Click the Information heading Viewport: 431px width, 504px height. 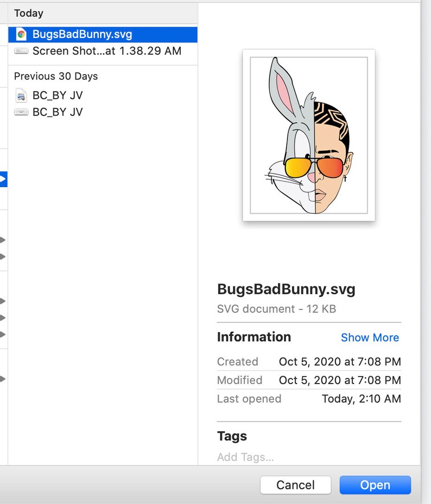[x=254, y=337]
